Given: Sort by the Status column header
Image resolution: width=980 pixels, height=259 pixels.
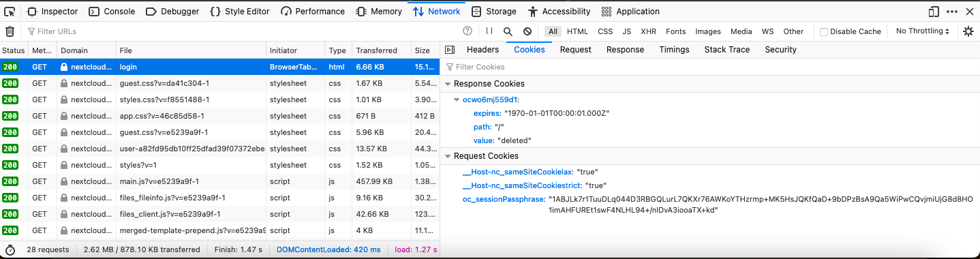Looking at the screenshot, I should [14, 50].
